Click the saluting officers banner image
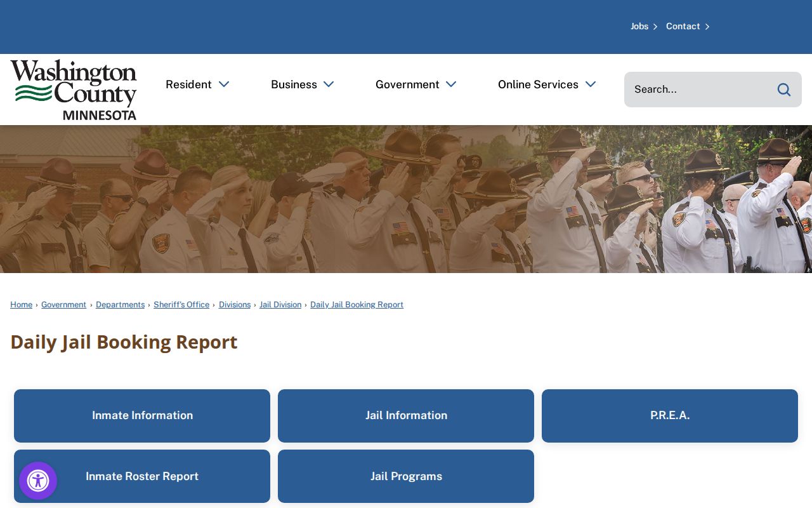The width and height of the screenshot is (812, 508). pyautogui.click(x=406, y=199)
